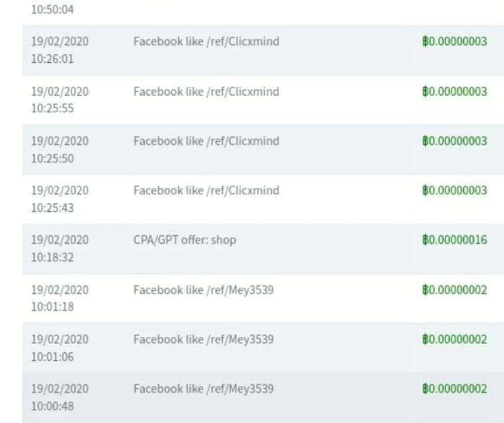Click the bitcoin symbol beside the 0.00000016 amount
504x423 pixels.
point(425,240)
